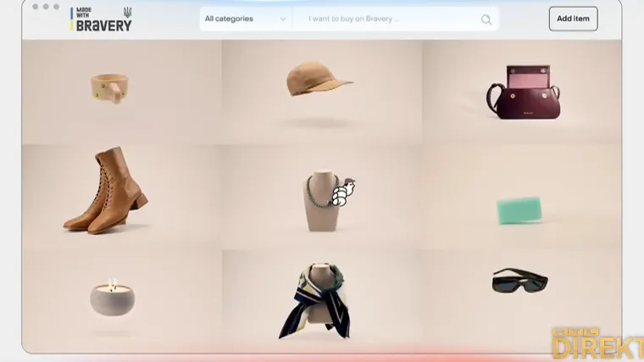644x362 pixels.
Task: Open the mint green soap bar item
Action: pyautogui.click(x=519, y=209)
